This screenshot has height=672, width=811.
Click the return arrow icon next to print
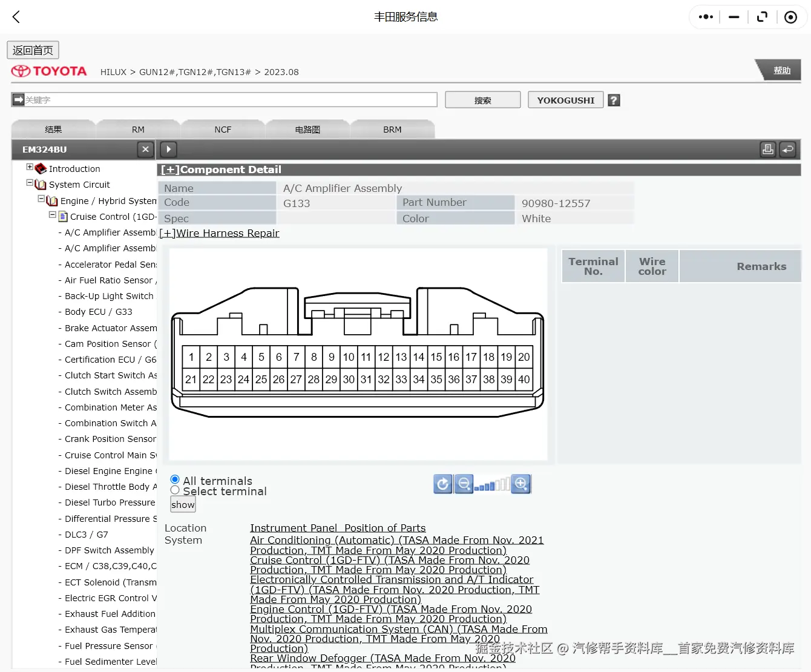[787, 149]
